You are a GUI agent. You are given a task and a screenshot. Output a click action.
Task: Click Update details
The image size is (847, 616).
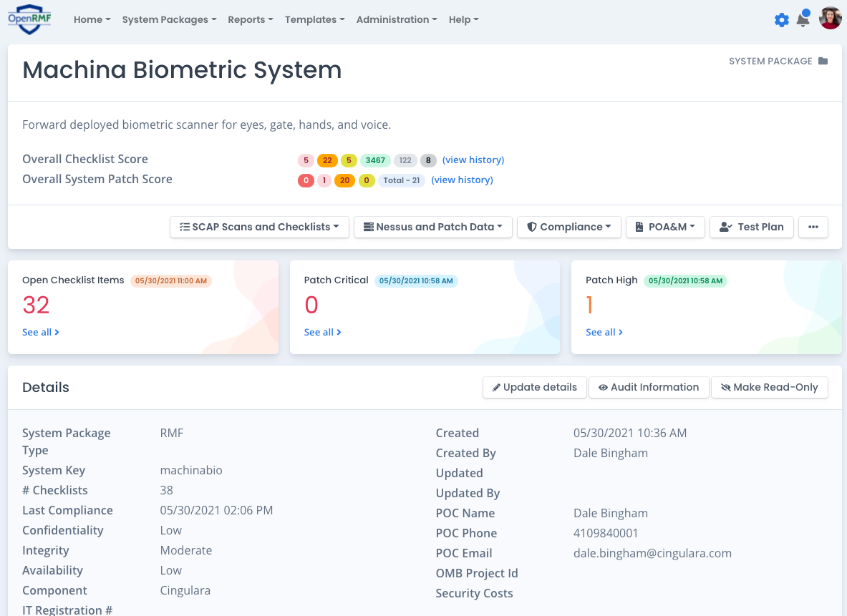(x=534, y=387)
